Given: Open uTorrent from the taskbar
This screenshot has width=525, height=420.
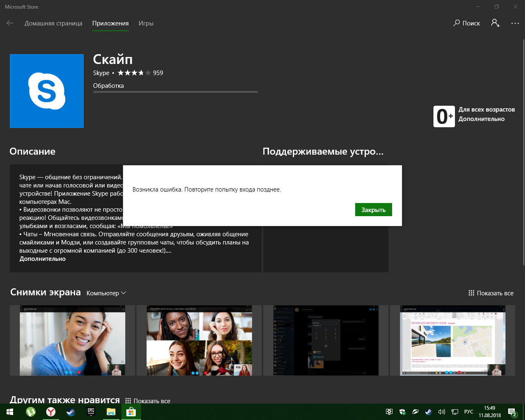Looking at the screenshot, I should [31, 412].
